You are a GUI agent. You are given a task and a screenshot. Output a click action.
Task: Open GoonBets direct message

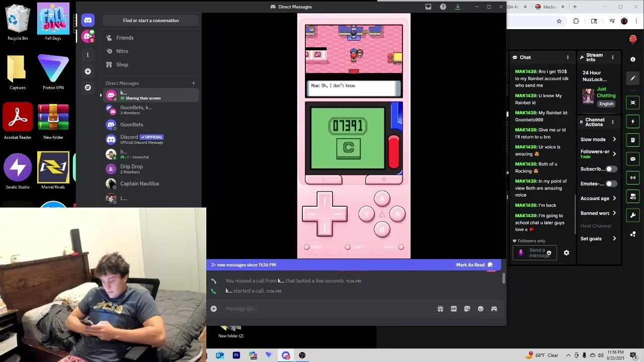click(151, 124)
